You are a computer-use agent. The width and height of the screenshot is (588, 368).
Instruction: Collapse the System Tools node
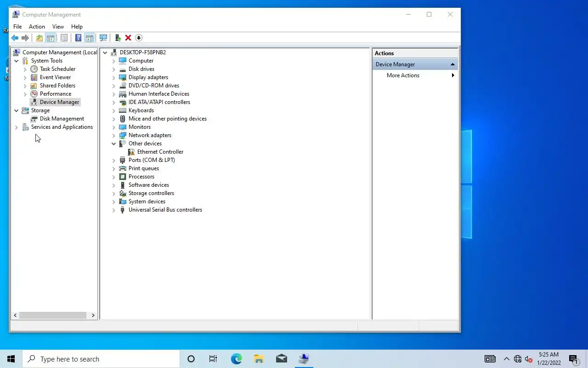(x=17, y=61)
